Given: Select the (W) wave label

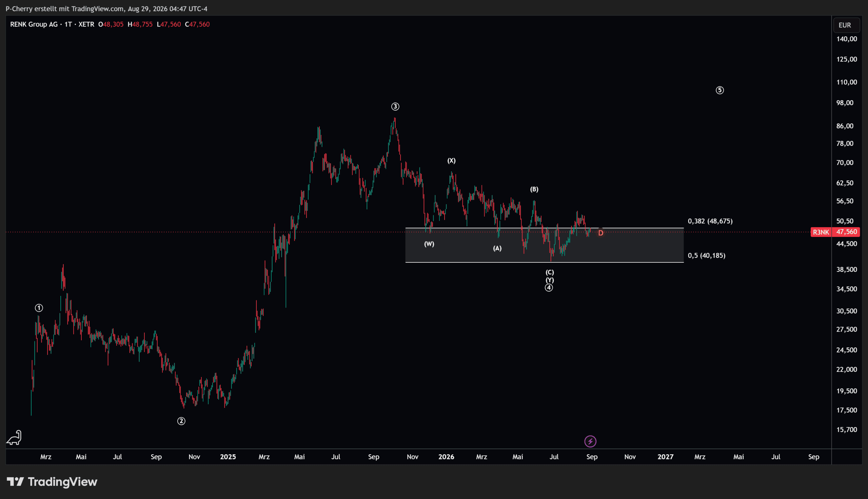Looking at the screenshot, I should [x=429, y=244].
